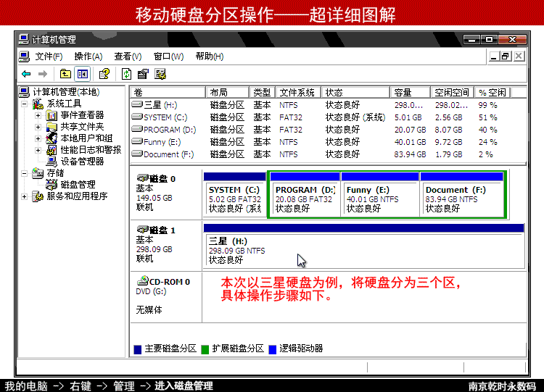544x392 pixels.
Task: Select 磁盘管理 in the tree
Action: point(77,185)
